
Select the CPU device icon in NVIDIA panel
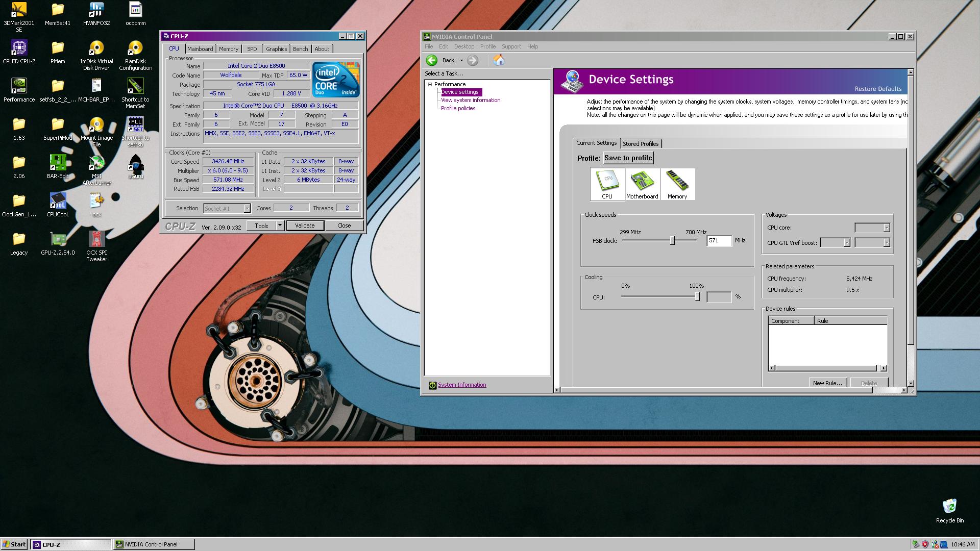click(607, 184)
